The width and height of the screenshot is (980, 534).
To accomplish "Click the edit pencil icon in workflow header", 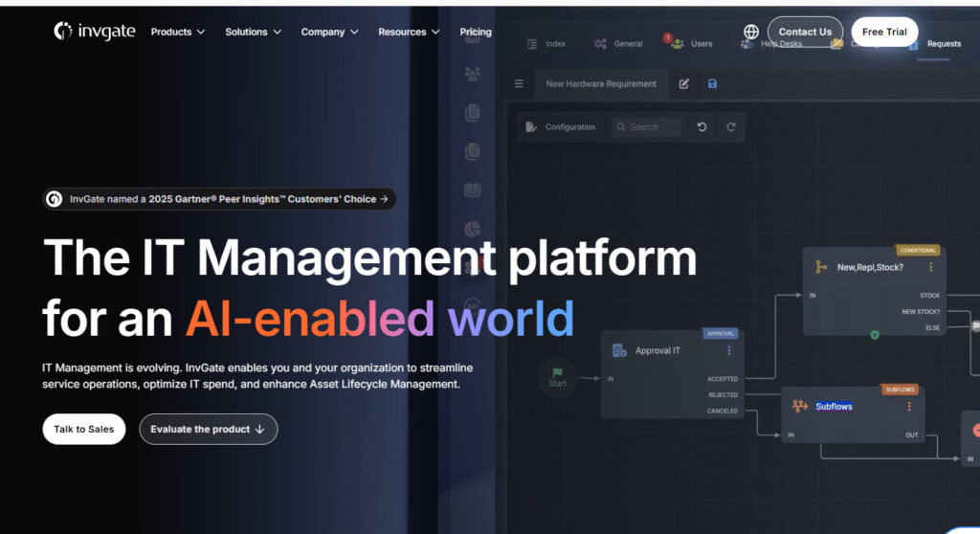I will (x=683, y=84).
